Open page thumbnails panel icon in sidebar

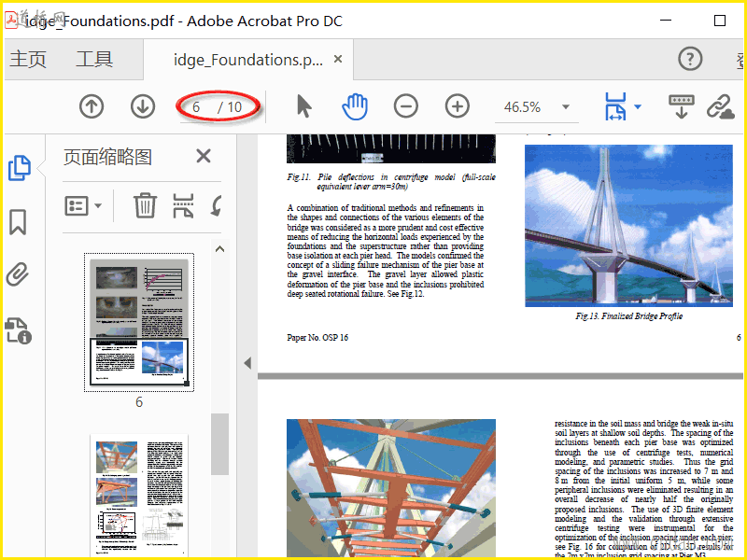click(x=20, y=168)
